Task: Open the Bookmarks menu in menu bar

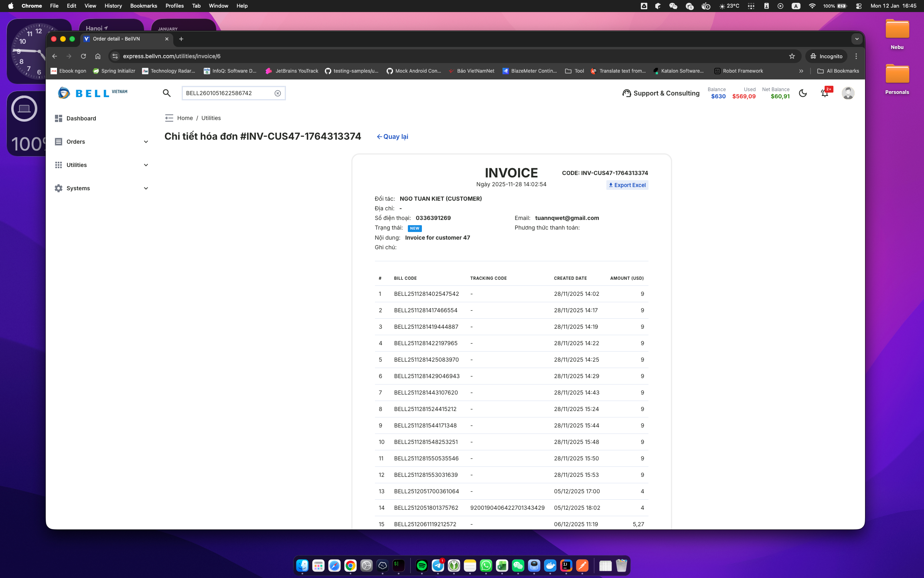Action: point(143,6)
